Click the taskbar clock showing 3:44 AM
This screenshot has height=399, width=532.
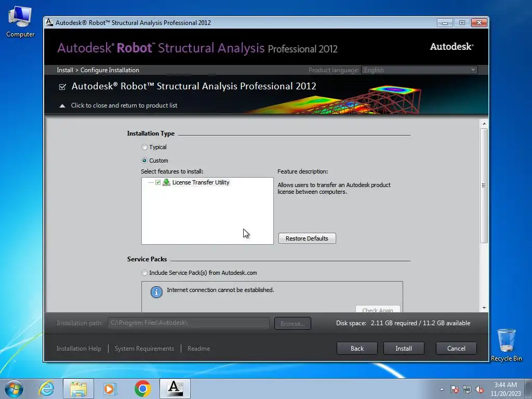point(506,389)
